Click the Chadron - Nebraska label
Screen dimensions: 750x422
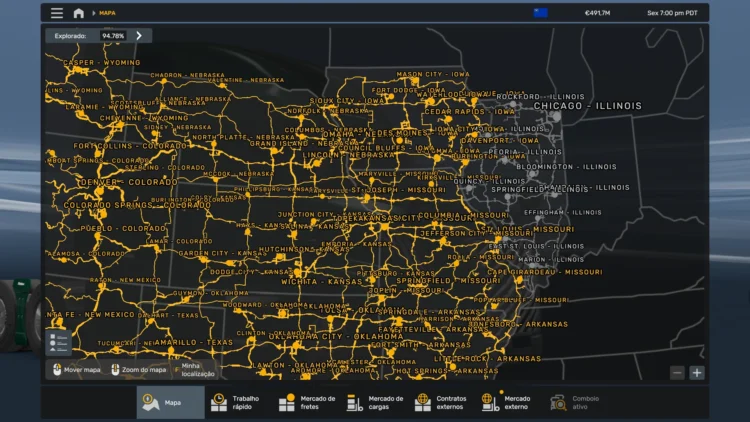[x=187, y=75]
